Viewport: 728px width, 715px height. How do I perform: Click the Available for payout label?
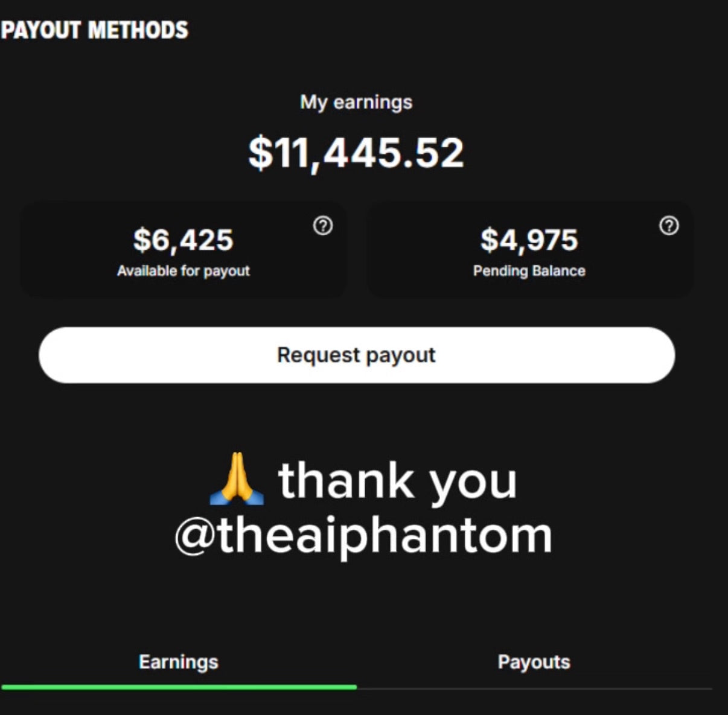[183, 271]
